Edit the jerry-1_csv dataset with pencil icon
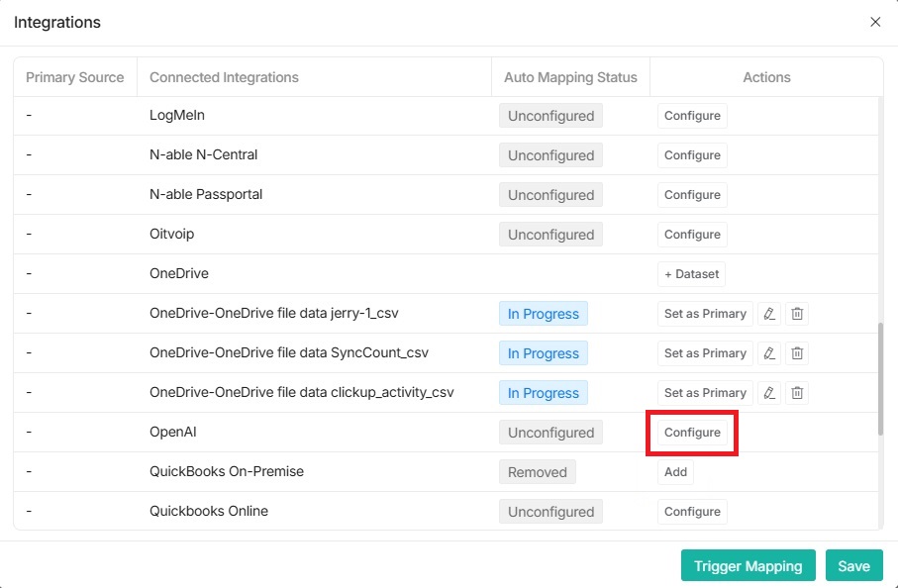898x588 pixels. tap(769, 314)
